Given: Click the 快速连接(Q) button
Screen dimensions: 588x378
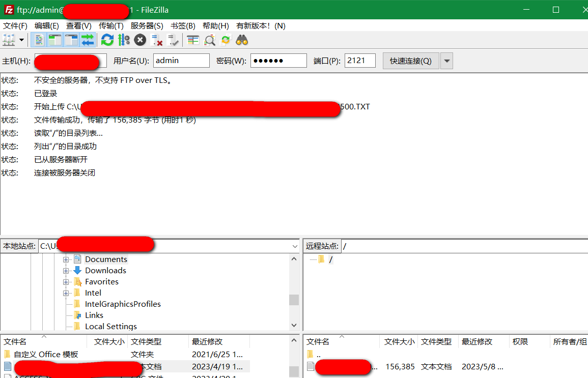Looking at the screenshot, I should click(x=411, y=61).
